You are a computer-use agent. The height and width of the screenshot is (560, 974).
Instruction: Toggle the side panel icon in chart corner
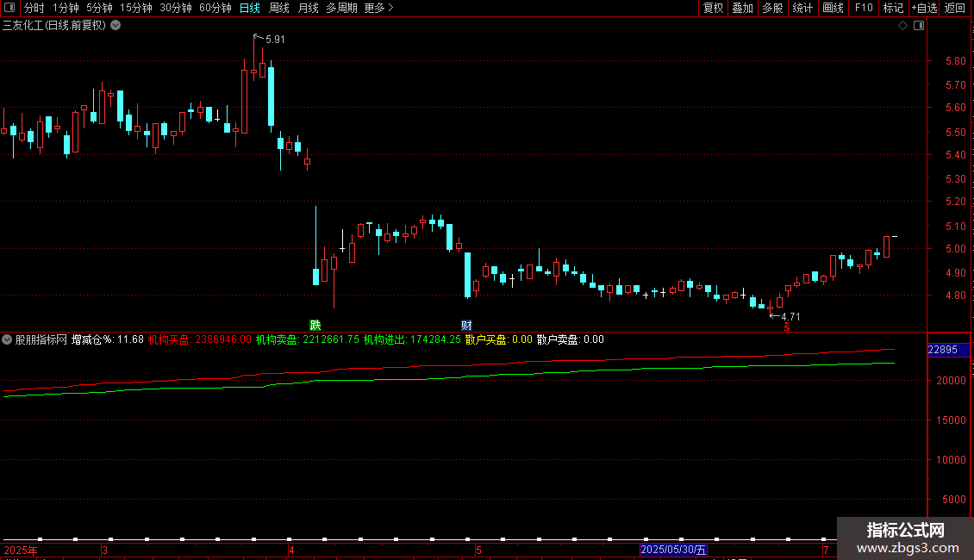919,26
